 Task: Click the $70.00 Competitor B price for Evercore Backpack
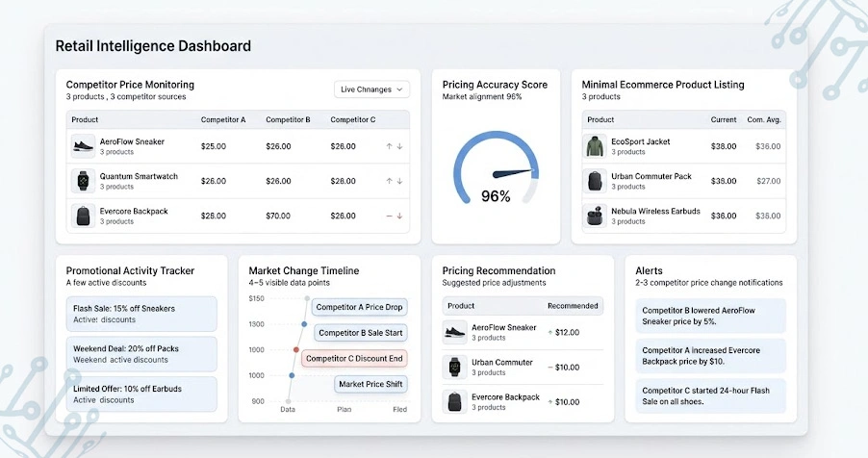click(278, 216)
